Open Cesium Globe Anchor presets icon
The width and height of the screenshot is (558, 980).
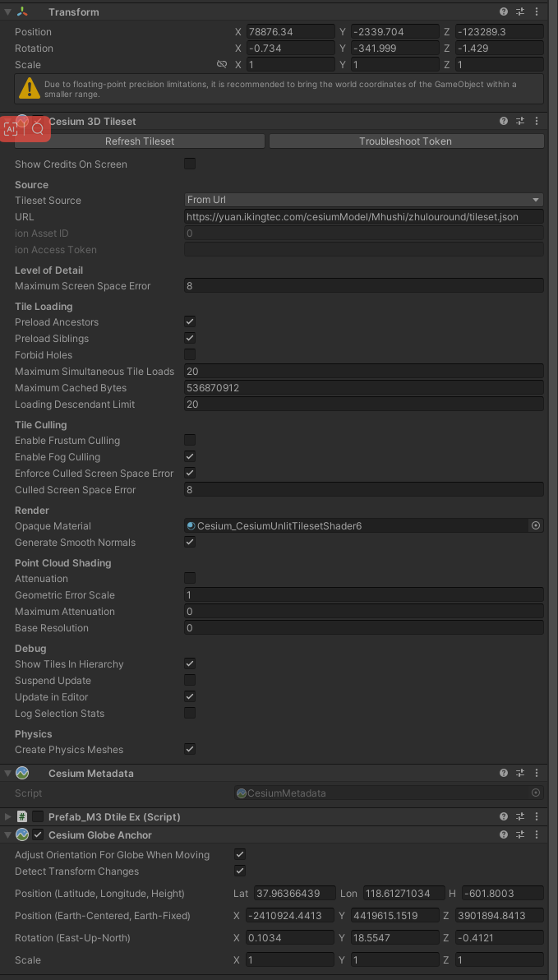[x=520, y=834]
